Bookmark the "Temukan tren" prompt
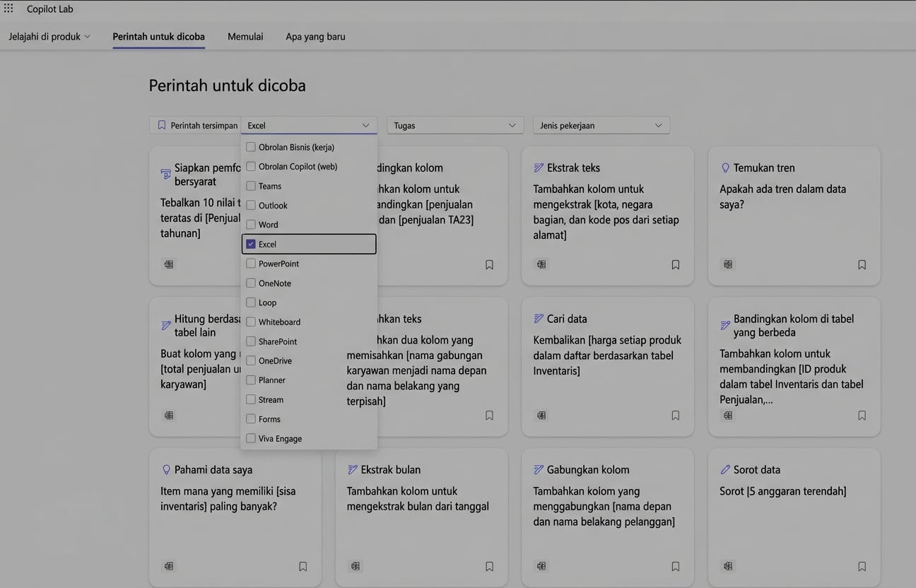The width and height of the screenshot is (916, 588). coord(862,264)
